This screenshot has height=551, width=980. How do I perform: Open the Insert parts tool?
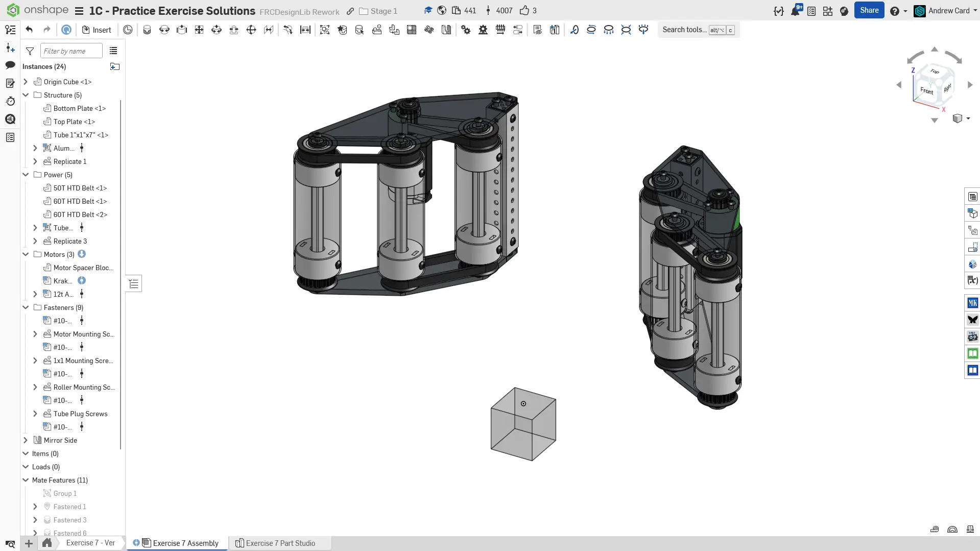pyautogui.click(x=97, y=30)
